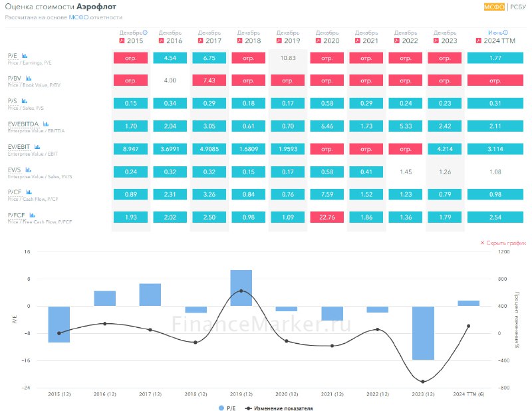This screenshot has width=532, height=411.
Task: Click the P/S 2020 cell value 0.58
Action: 327,103
